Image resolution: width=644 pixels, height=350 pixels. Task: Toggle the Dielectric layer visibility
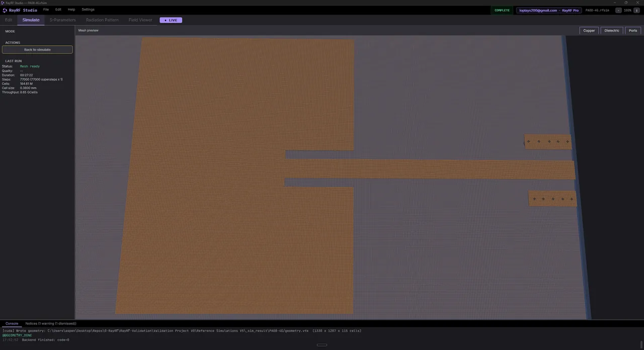[x=612, y=31]
